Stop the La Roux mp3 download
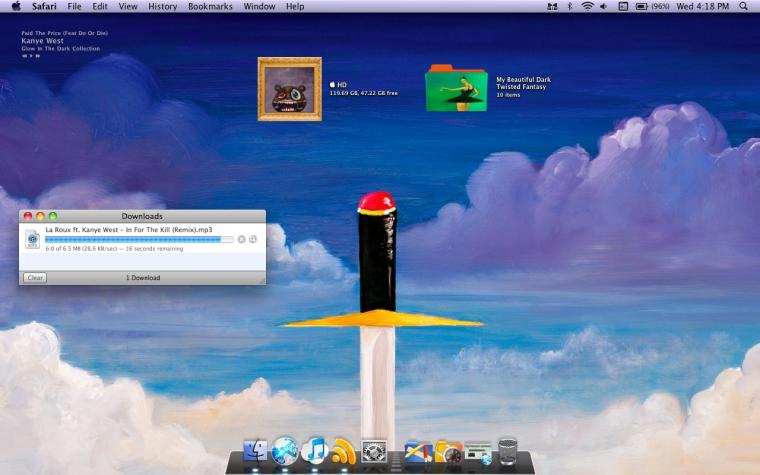Image resolution: width=760 pixels, height=475 pixels. click(241, 239)
